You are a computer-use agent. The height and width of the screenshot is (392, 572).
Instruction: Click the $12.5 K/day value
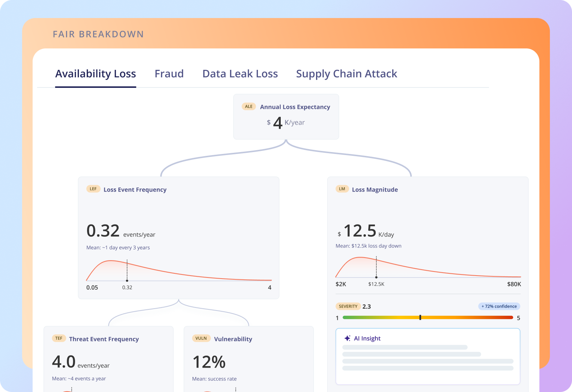point(366,231)
